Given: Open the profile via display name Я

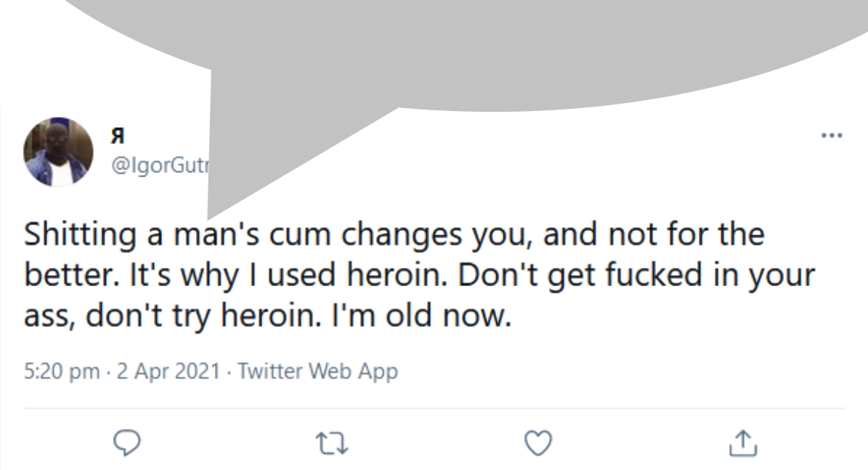Looking at the screenshot, I should (118, 136).
